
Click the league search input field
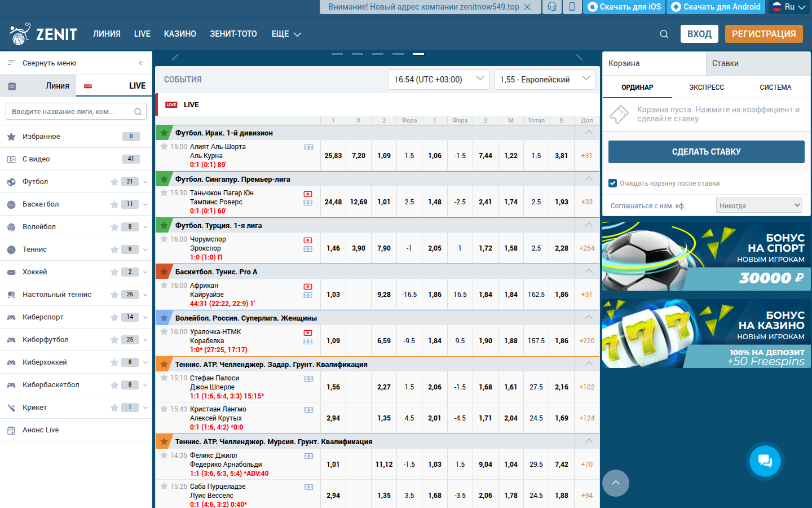tap(68, 111)
